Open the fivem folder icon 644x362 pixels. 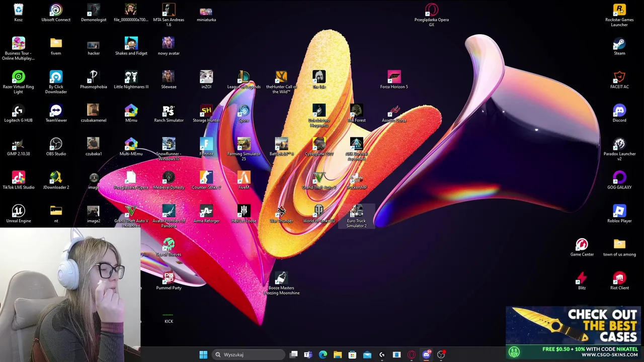coord(56,47)
